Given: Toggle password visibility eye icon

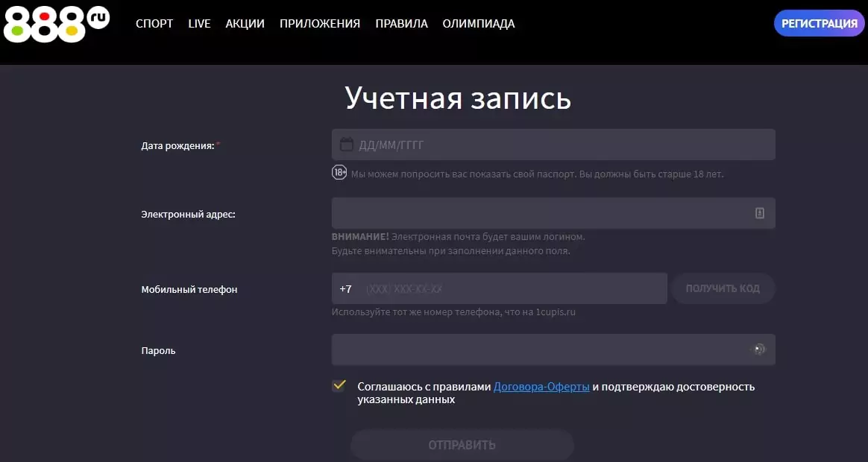Looking at the screenshot, I should [759, 349].
